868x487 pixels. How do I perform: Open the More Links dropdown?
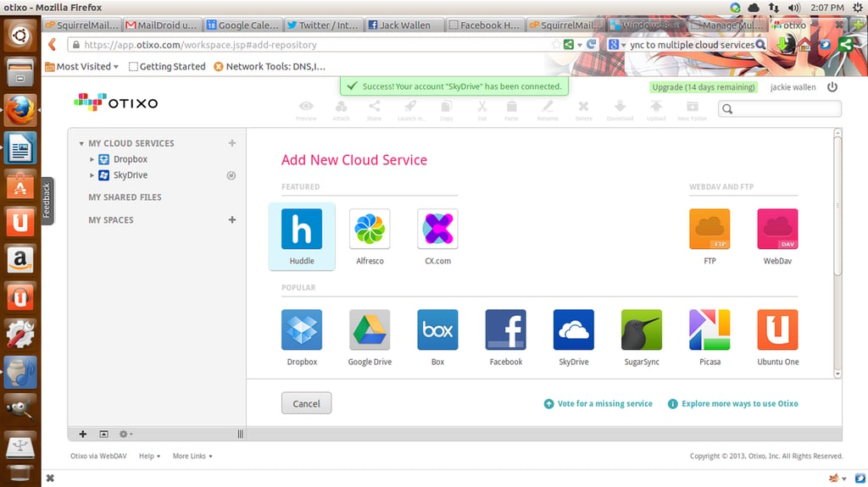192,456
